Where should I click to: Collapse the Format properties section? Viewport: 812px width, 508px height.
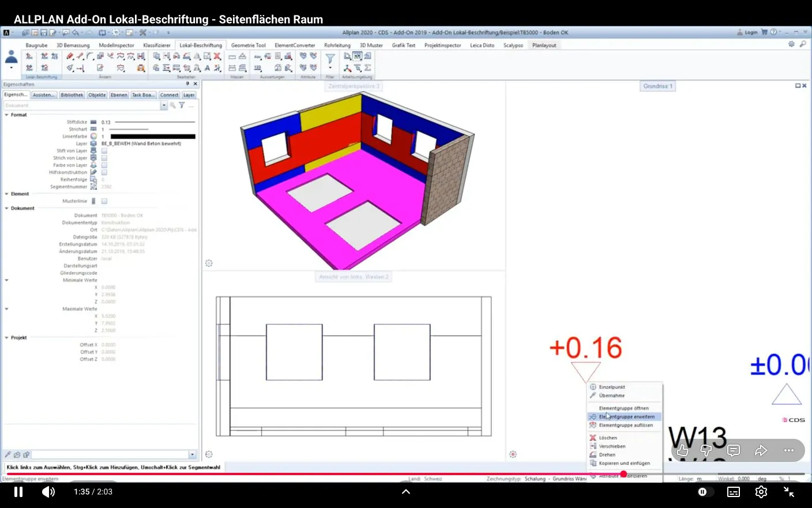(7, 115)
